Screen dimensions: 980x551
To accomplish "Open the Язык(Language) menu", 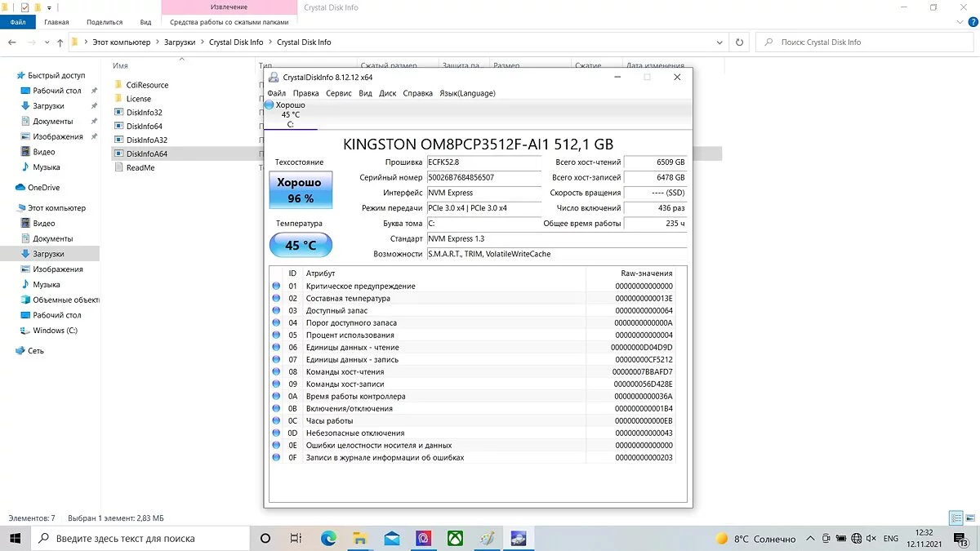I will [x=467, y=93].
